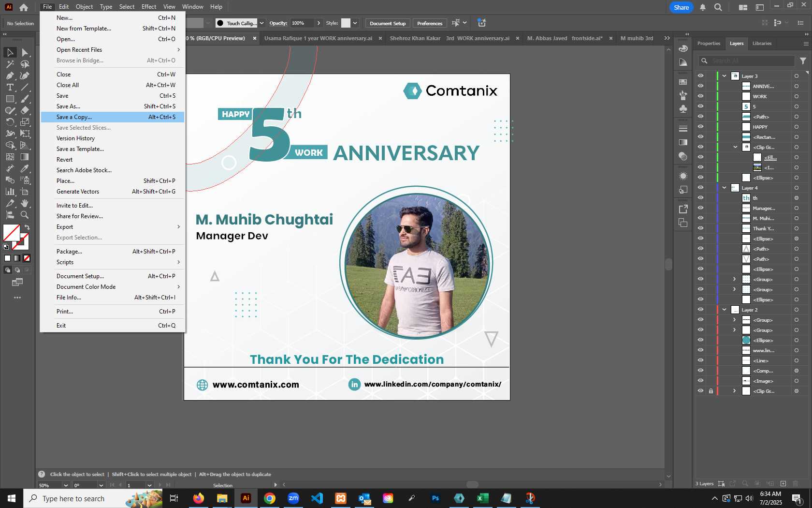812x508 pixels.
Task: Open the brush definition Touch Callig dropdown
Action: click(x=261, y=23)
